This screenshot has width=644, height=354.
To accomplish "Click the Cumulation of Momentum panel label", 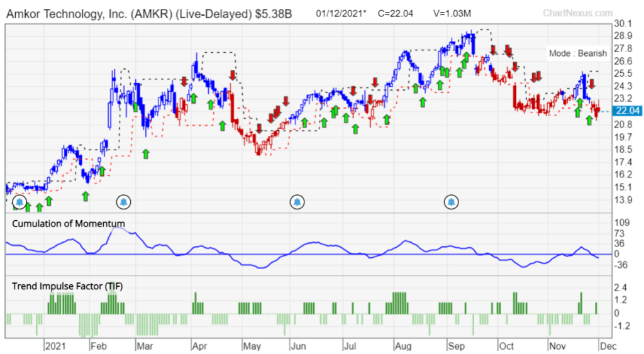I will [68, 223].
